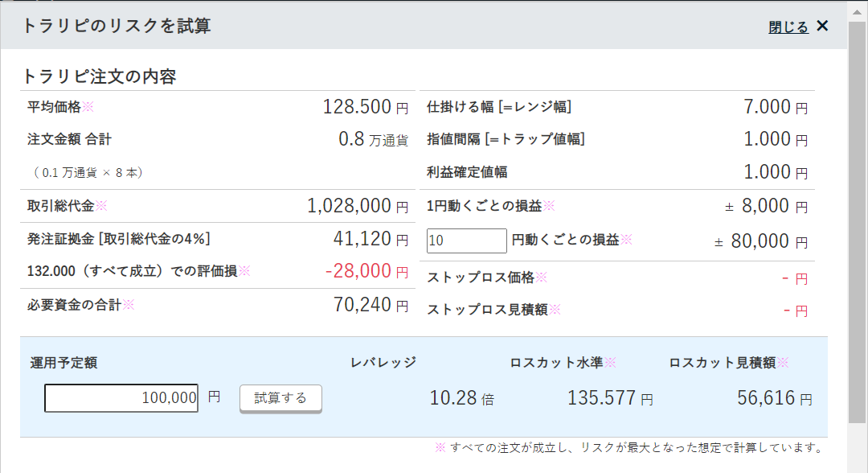Click the トラリピのリスクを試算 title
Image resolution: width=868 pixels, height=473 pixels.
(117, 26)
